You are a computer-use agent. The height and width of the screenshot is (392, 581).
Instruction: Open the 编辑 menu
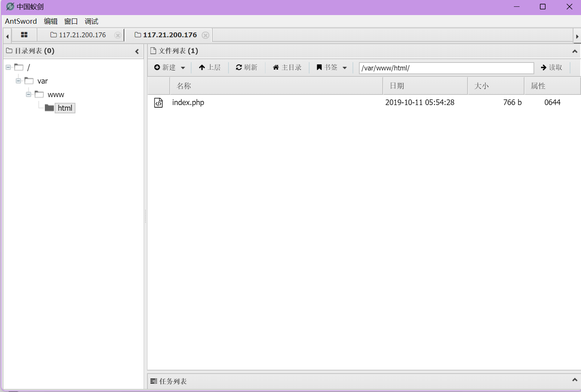(x=51, y=21)
